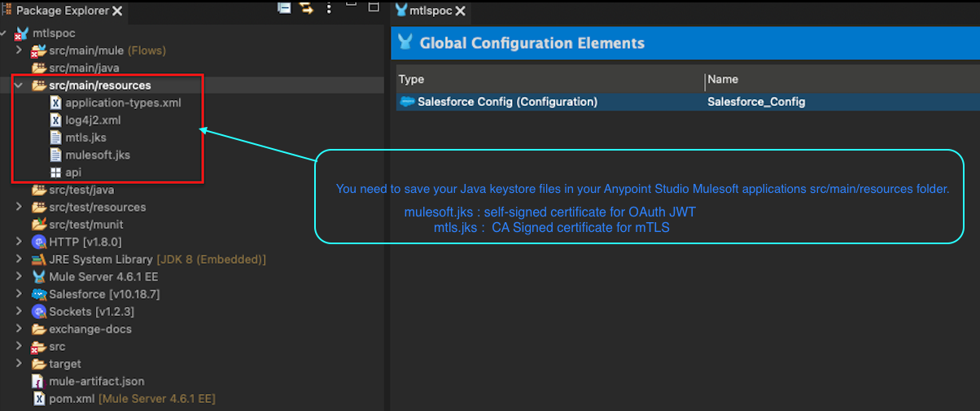This screenshot has width=980, height=411.
Task: Click the Collapse All icon in Package Explorer
Action: coord(284,8)
